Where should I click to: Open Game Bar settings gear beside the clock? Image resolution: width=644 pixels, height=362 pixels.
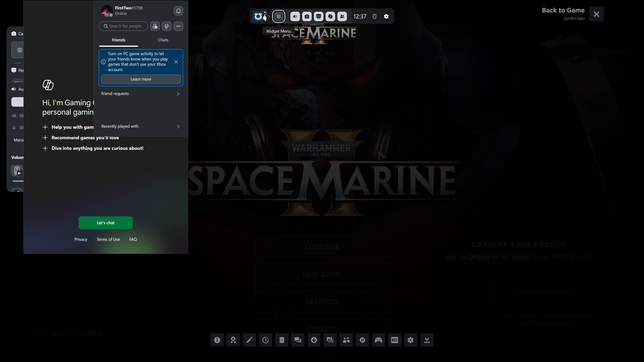point(386,16)
